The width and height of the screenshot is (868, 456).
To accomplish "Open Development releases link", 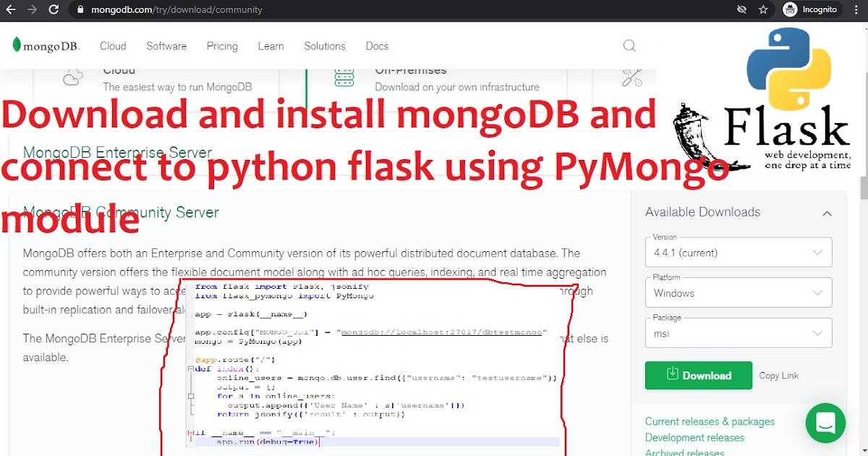I will coord(694,437).
